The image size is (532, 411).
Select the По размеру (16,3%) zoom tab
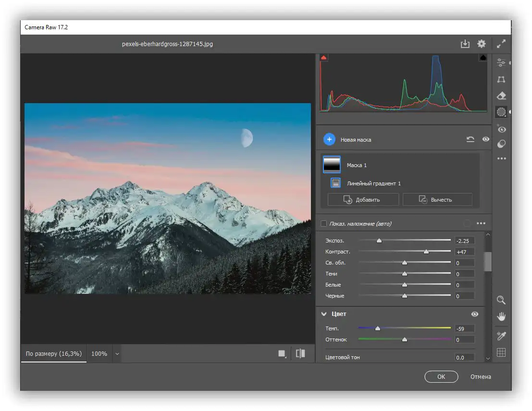[54, 354]
